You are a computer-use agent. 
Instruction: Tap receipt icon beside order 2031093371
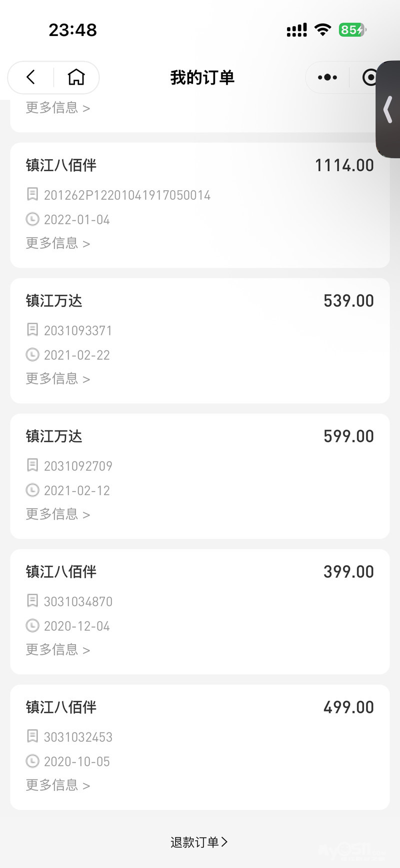(32, 330)
